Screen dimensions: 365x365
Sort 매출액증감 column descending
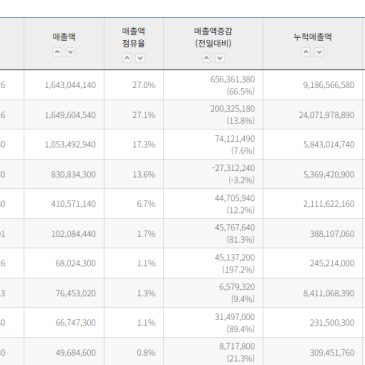click(220, 58)
